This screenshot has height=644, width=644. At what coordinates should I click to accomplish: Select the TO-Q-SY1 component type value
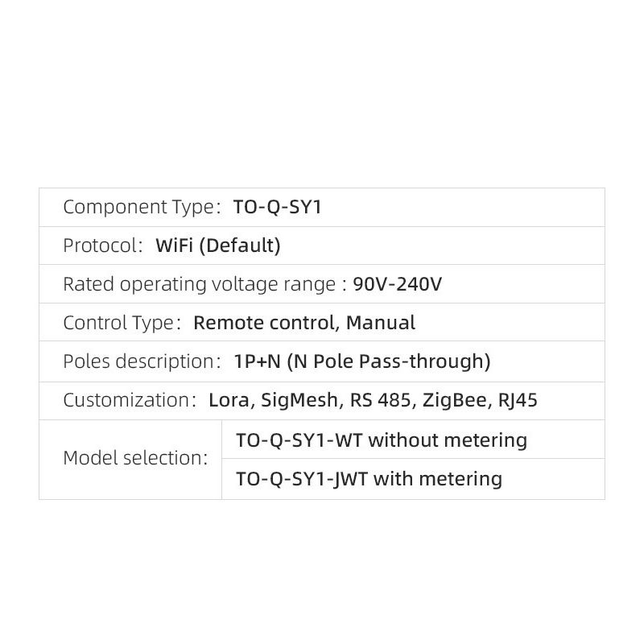click(278, 207)
